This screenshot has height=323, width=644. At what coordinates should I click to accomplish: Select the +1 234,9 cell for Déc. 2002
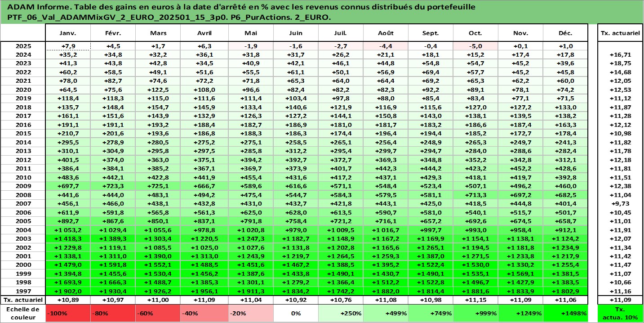click(565, 247)
